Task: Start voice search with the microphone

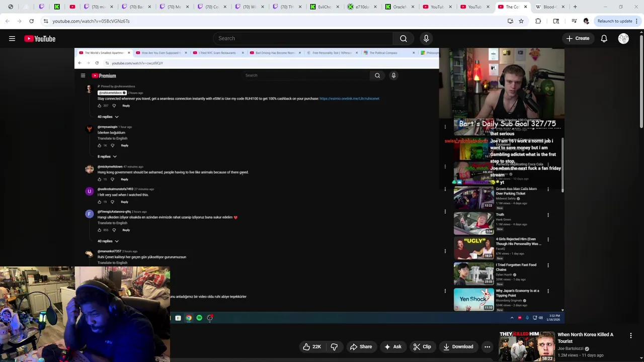Action: [426, 39]
